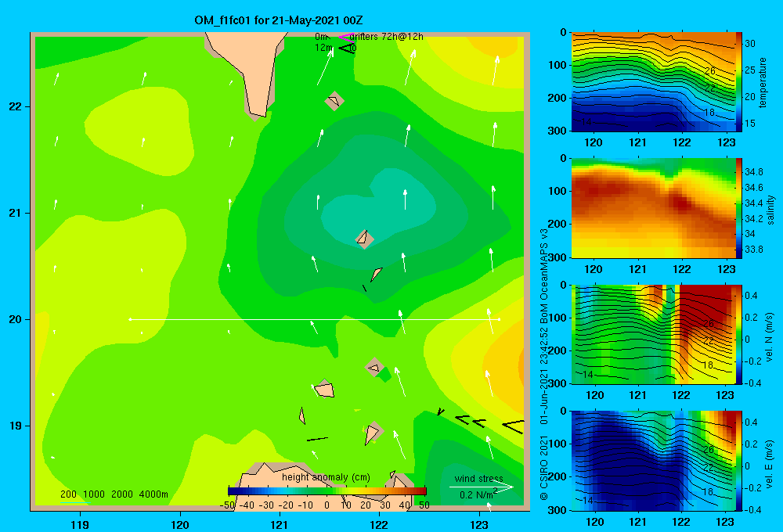Select the vertical 'temperature' axis label
783x532 pixels.
763,82
